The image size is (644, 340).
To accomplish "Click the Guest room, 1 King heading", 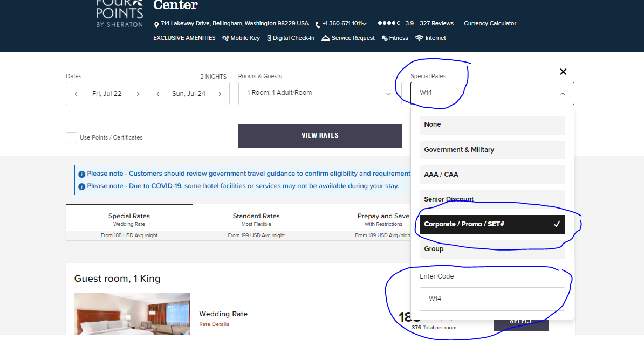I will tap(118, 279).
